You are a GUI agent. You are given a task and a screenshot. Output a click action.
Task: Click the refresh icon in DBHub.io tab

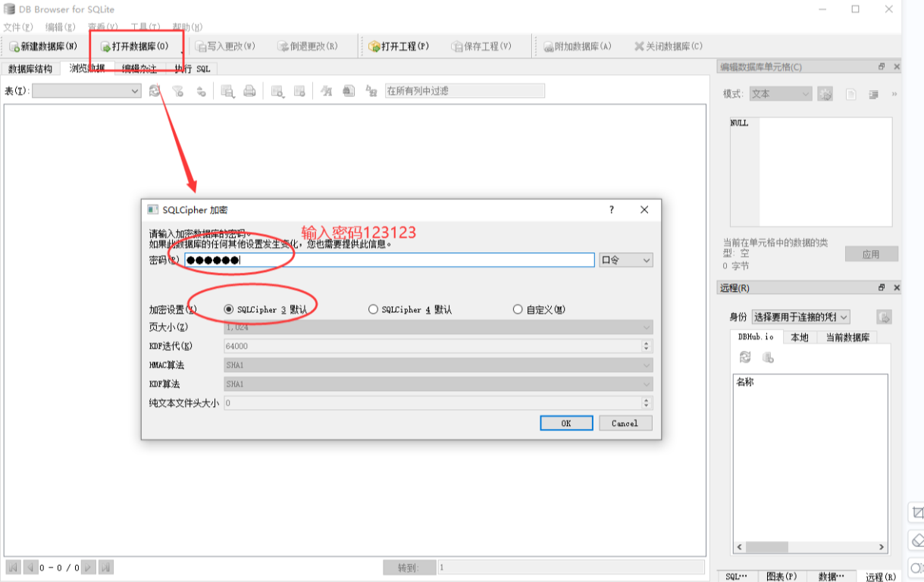pyautogui.click(x=746, y=357)
